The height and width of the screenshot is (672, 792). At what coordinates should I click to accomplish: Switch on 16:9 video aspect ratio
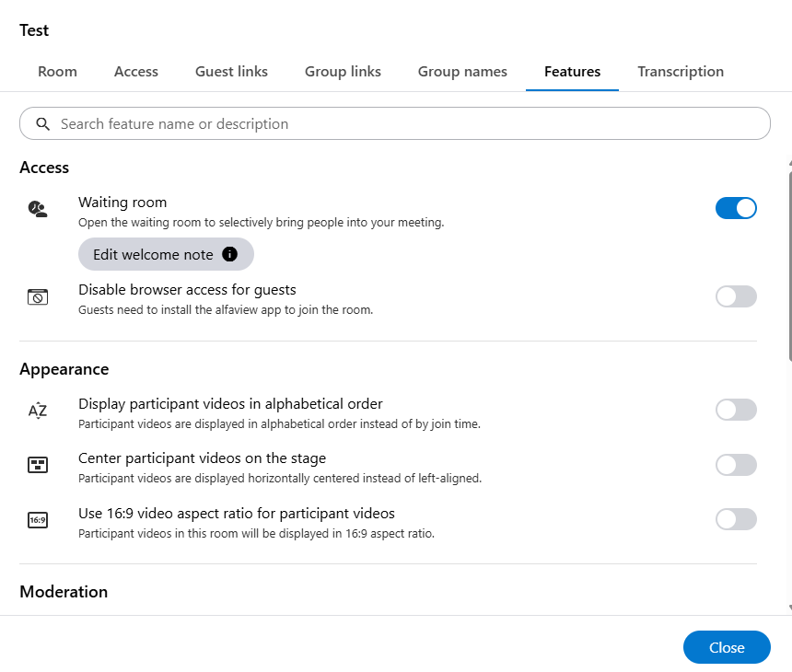point(736,519)
